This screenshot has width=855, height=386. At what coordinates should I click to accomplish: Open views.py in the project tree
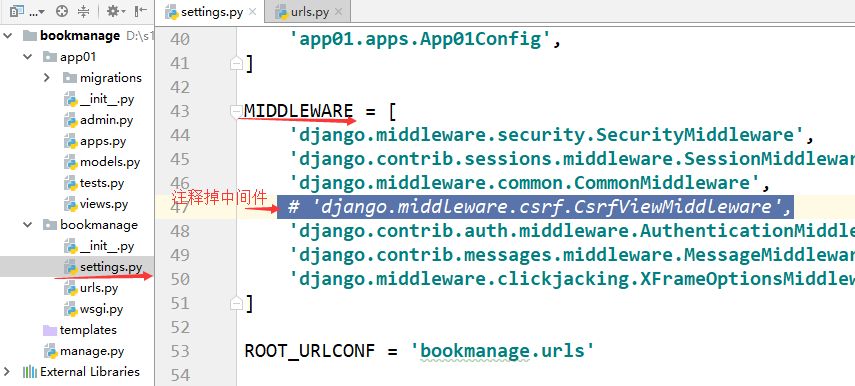tap(104, 204)
